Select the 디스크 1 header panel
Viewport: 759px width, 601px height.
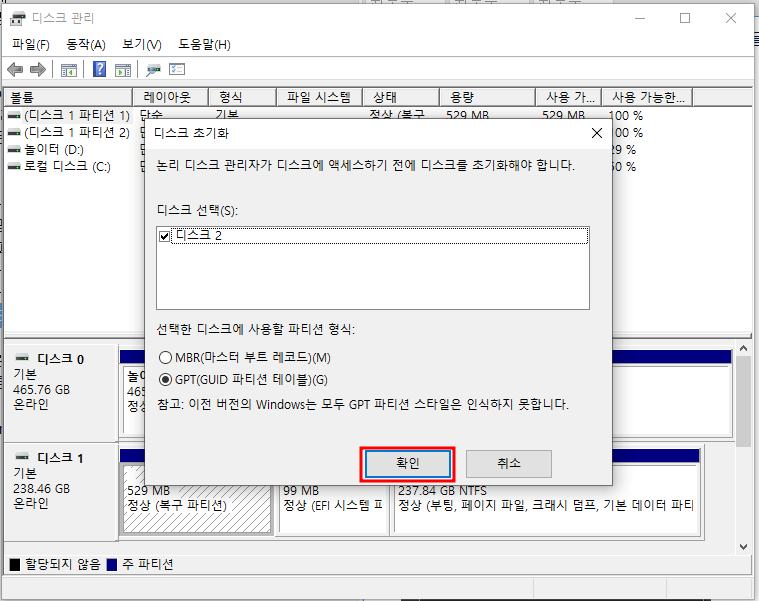click(x=61, y=491)
